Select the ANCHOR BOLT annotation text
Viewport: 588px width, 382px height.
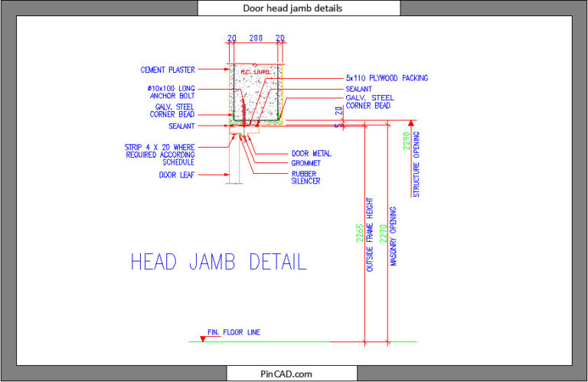click(x=171, y=92)
